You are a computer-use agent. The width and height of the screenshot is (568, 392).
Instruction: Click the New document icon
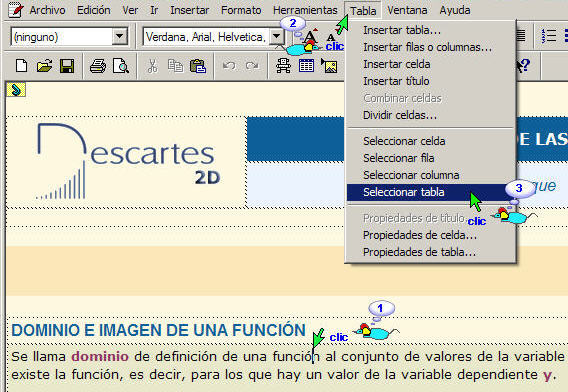pyautogui.click(x=21, y=66)
